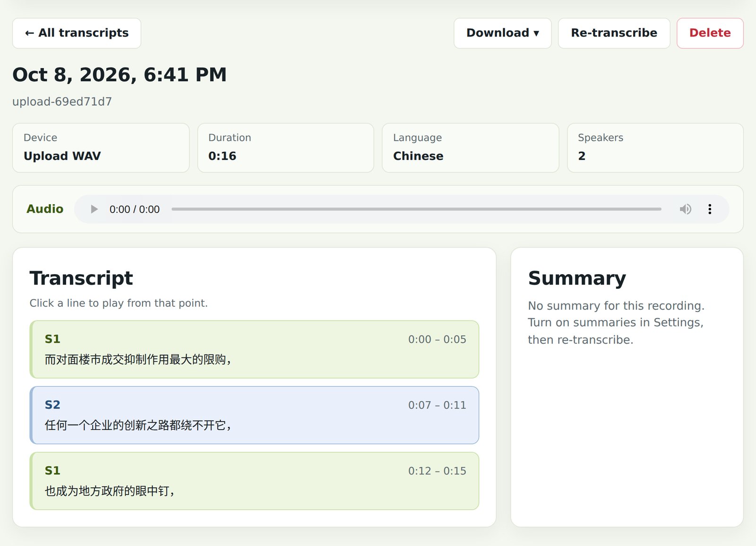This screenshot has width=756, height=546.
Task: Click the Transcript heading
Action: click(81, 278)
